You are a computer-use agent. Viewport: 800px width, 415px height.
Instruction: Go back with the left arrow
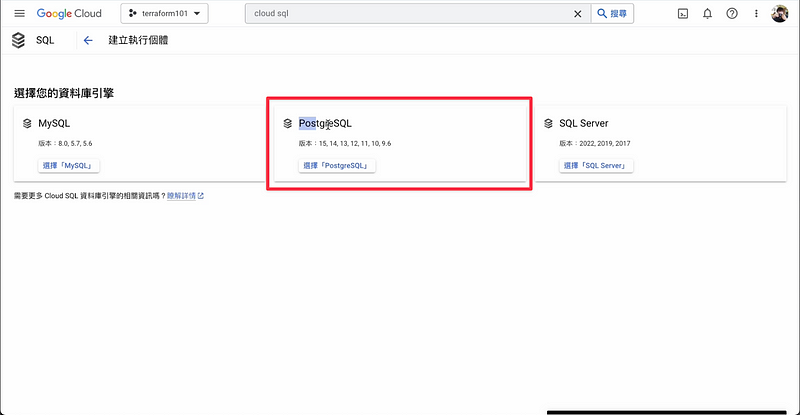[x=88, y=40]
